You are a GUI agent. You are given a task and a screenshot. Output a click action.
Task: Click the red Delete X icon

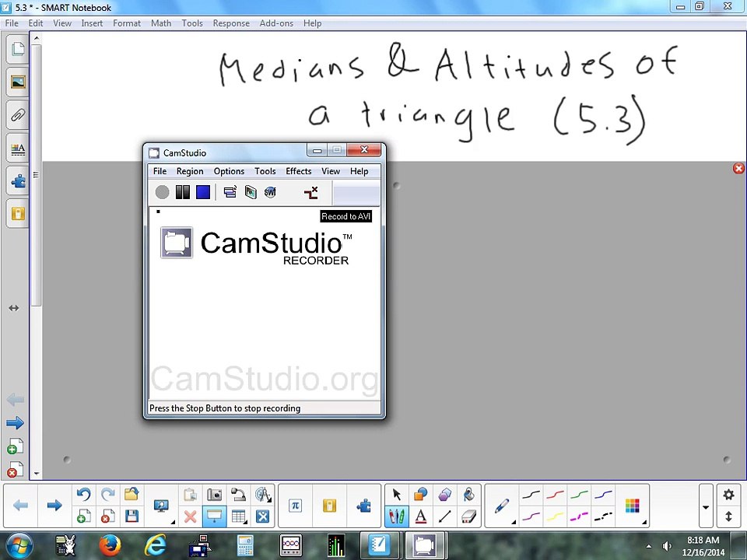pos(190,516)
